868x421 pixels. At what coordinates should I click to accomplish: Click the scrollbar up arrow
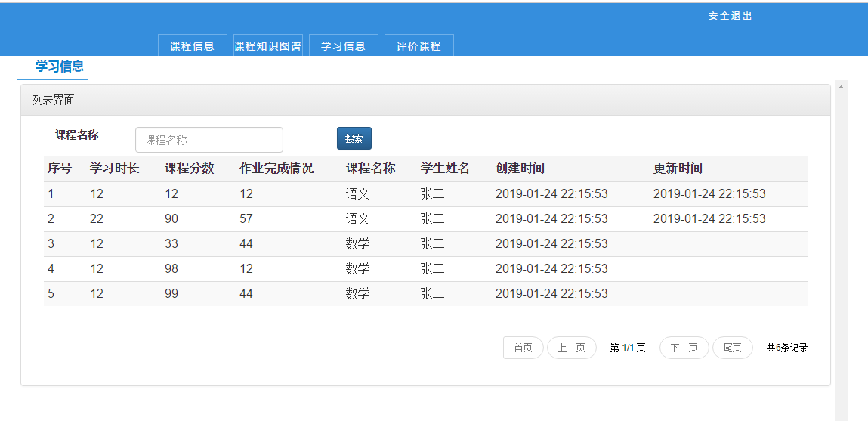click(x=841, y=87)
